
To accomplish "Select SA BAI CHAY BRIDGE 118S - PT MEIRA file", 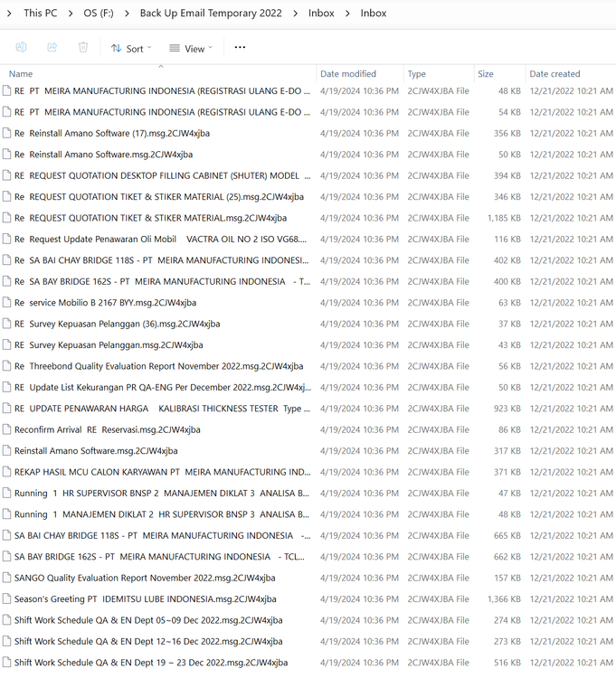I will tap(162, 536).
